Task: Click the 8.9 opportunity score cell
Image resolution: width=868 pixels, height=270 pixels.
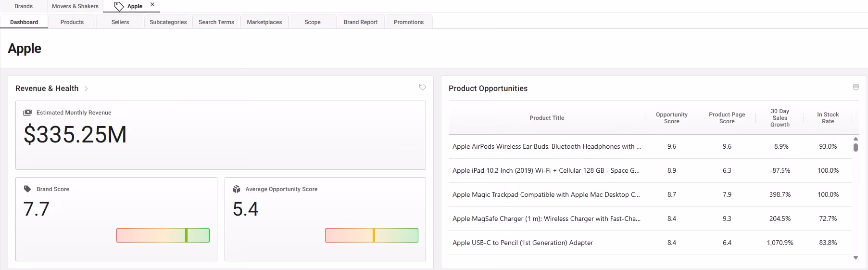Action: (x=672, y=170)
